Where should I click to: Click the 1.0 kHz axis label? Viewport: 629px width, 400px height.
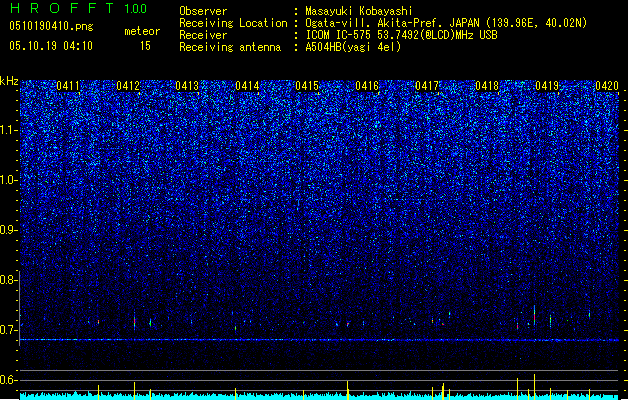(8, 180)
